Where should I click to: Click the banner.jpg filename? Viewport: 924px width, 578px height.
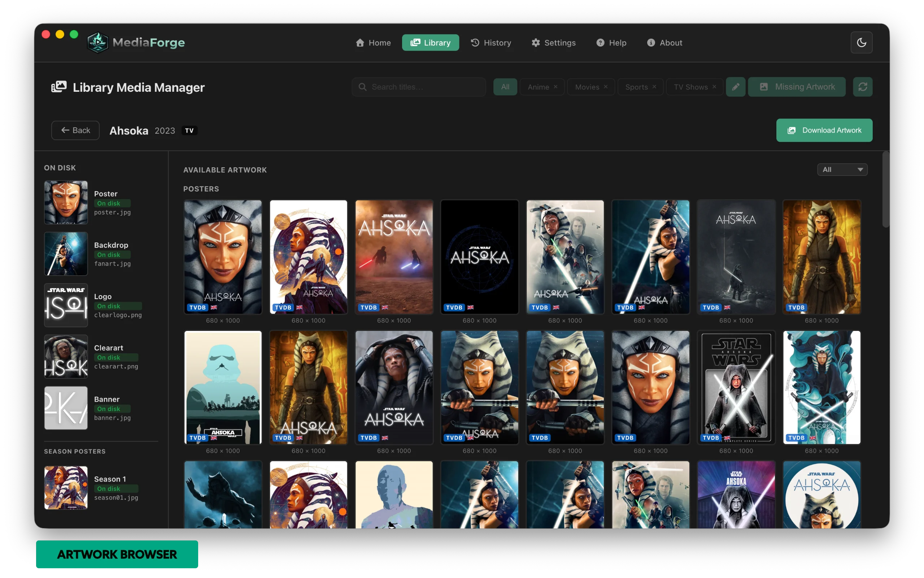pos(112,418)
